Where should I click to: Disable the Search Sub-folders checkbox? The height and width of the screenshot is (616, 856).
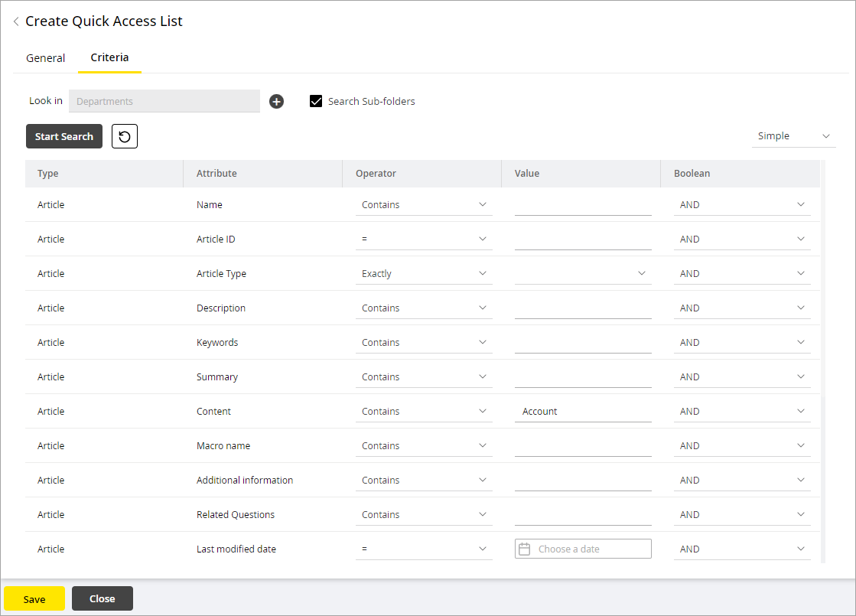click(316, 100)
